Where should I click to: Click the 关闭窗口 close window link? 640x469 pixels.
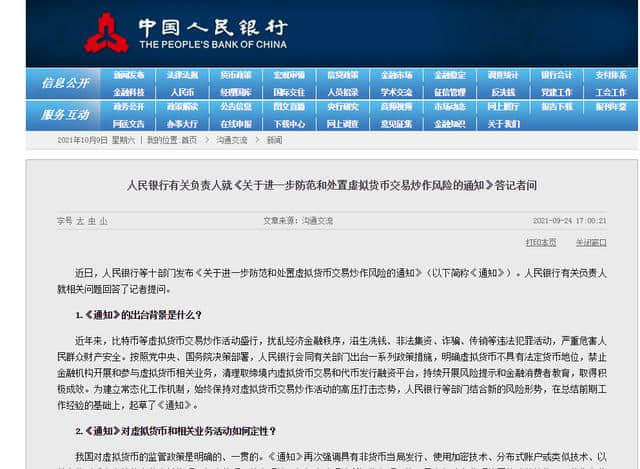tap(591, 242)
